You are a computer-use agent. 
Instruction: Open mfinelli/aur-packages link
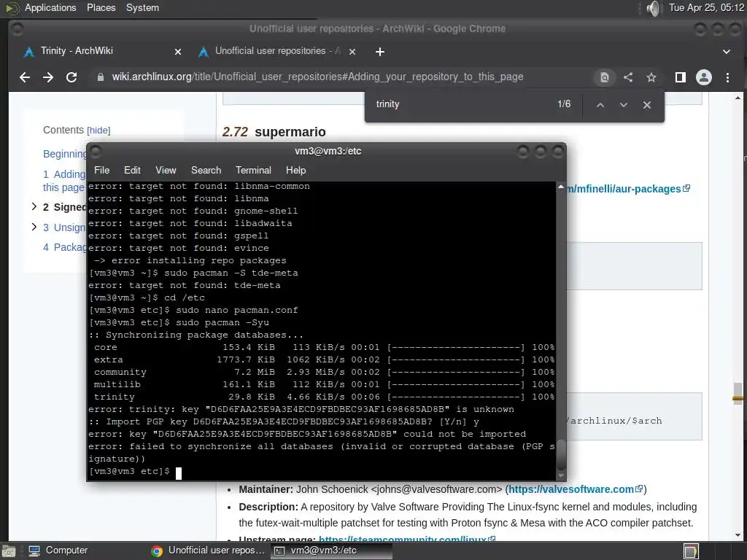(x=628, y=189)
